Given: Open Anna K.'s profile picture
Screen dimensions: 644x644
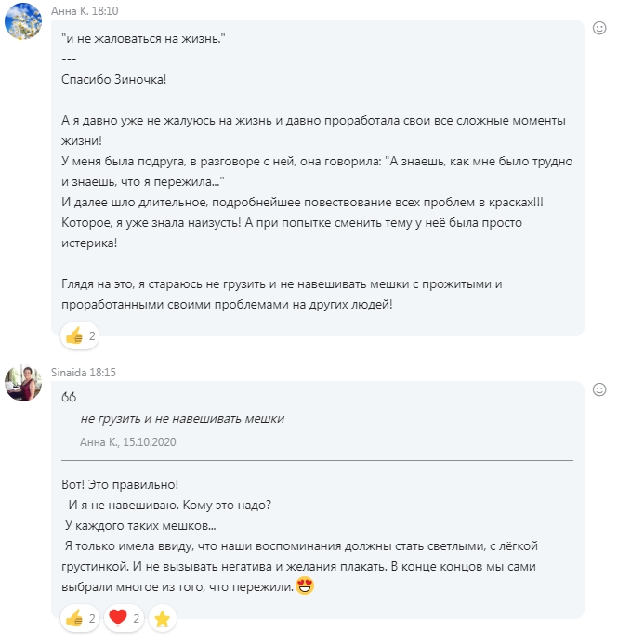Looking at the screenshot, I should 22,21.
